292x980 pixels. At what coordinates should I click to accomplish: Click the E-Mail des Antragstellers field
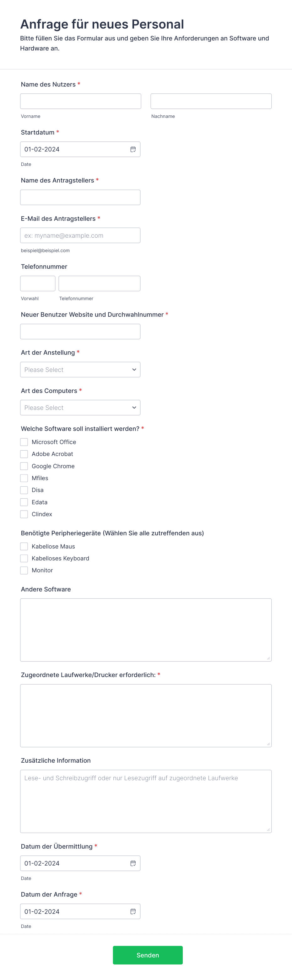[80, 235]
